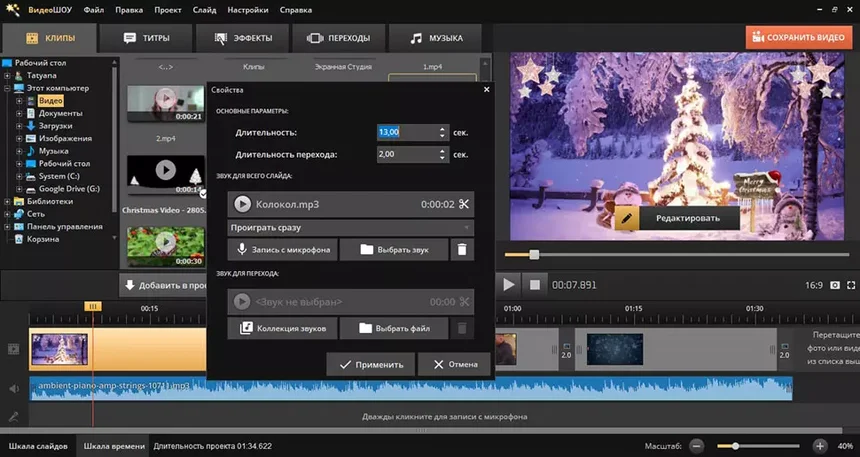Open the Слайд menu
860x457 pixels.
(205, 10)
